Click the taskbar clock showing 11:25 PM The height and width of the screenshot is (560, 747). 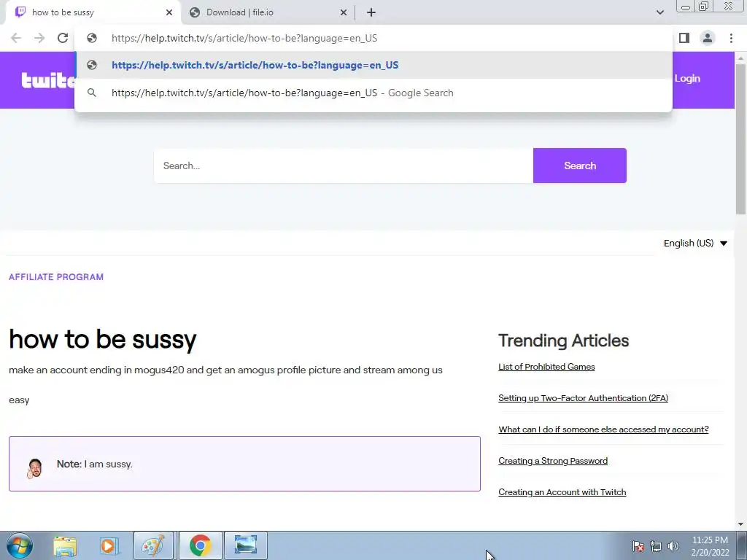[x=710, y=546]
